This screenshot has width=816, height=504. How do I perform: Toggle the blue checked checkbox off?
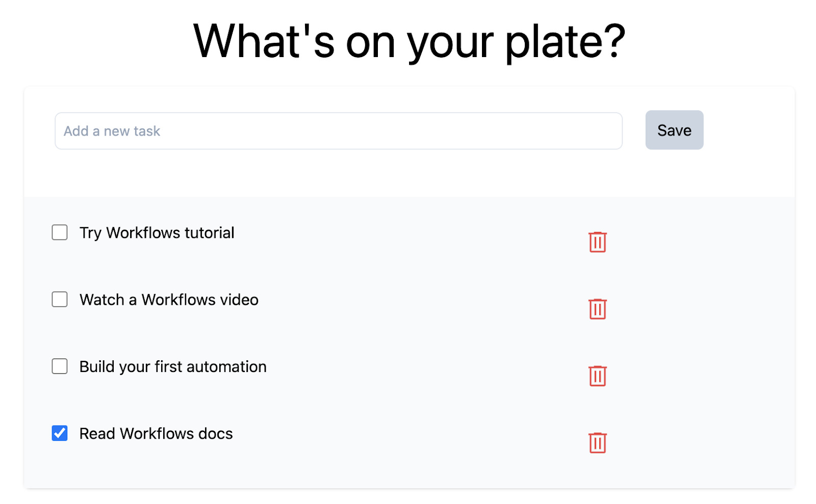tap(60, 433)
